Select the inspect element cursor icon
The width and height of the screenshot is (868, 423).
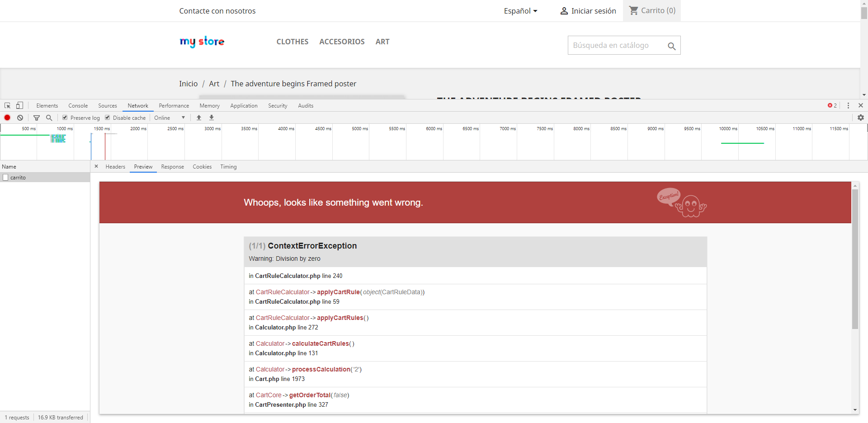point(7,105)
